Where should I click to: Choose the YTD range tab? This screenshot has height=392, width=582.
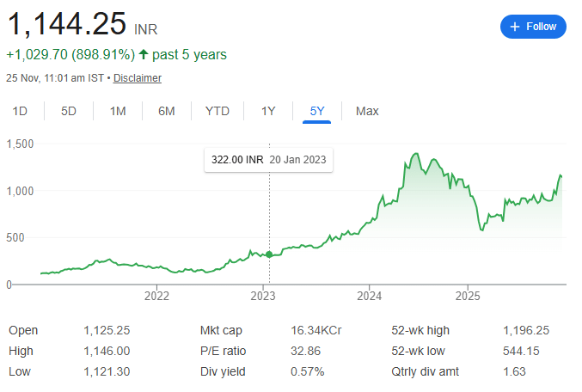[x=217, y=111]
